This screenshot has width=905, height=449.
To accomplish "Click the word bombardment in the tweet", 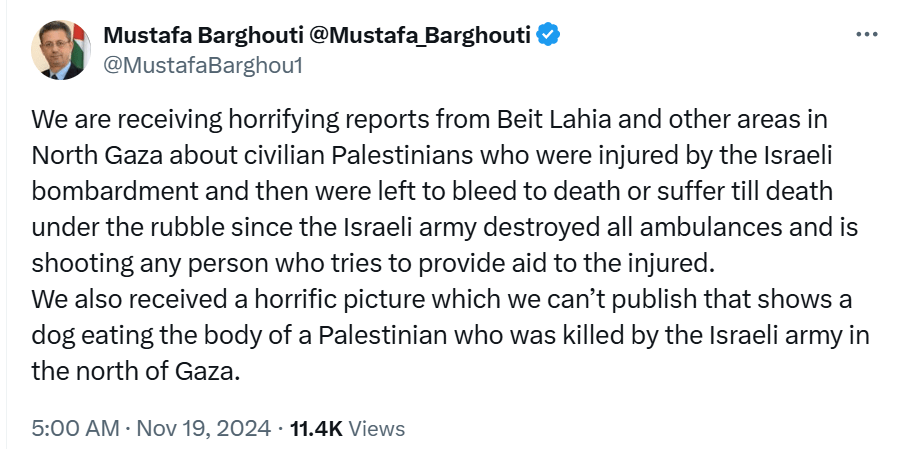I will [x=114, y=191].
